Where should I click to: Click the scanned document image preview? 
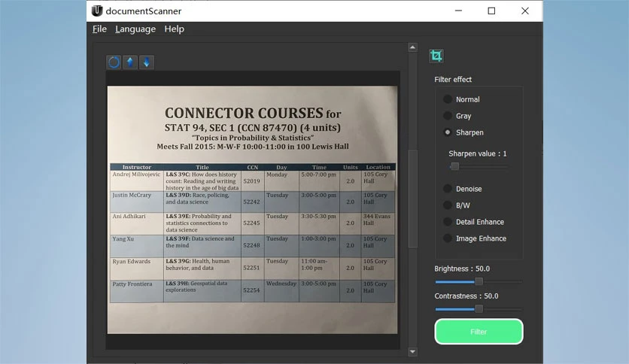click(x=252, y=210)
